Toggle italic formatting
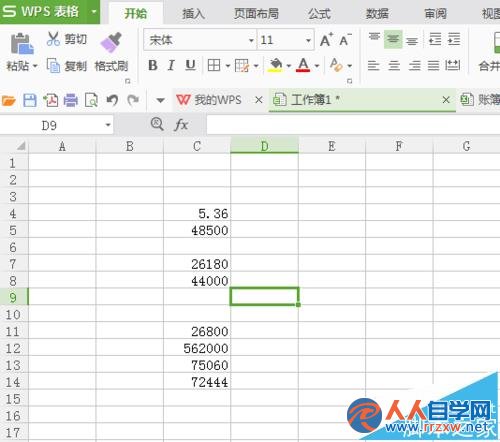500x442 pixels. (171, 65)
